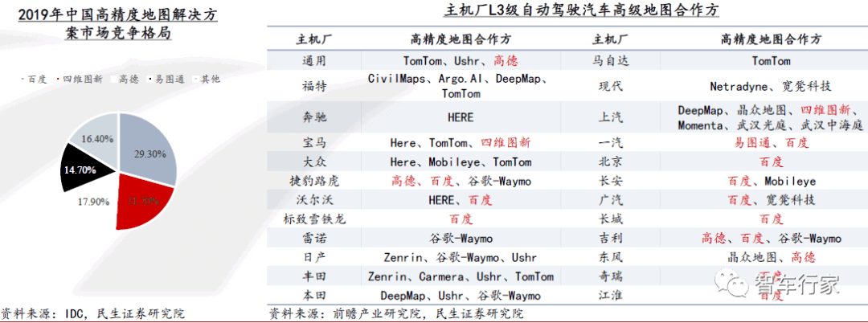Select the 通用 table row cell
Image resolution: width=868 pixels, height=323 pixels.
coord(314,61)
